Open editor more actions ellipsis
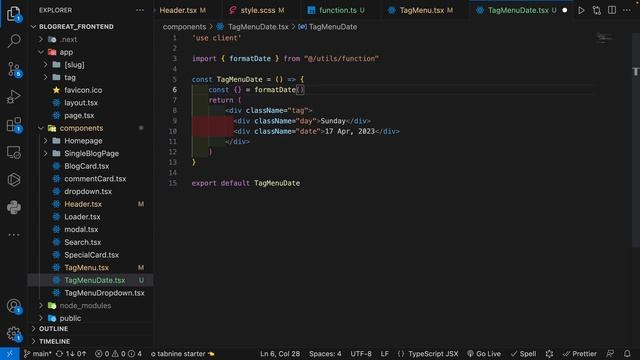Screen dimensions: 640x360 627,10
